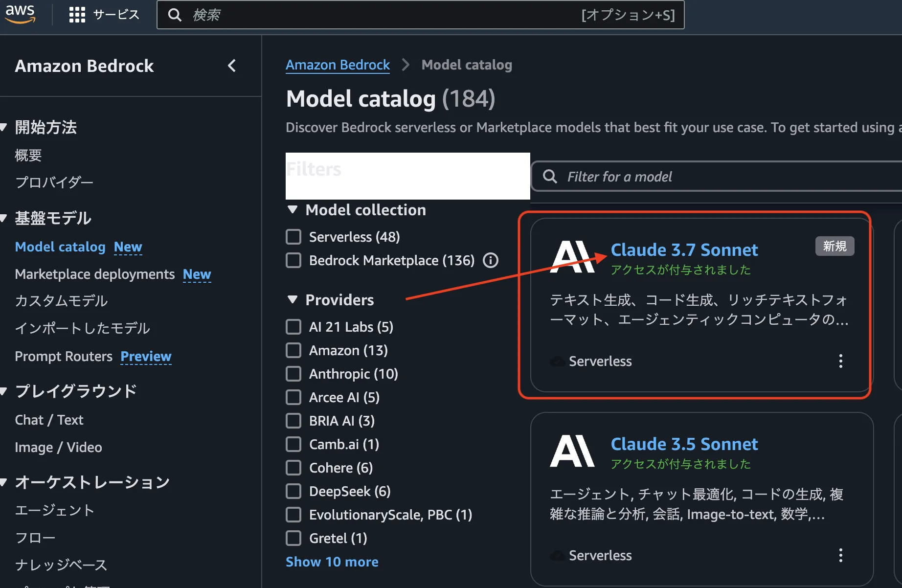Open the Claude 3.5 Sonnet model link
The image size is (902, 588).
[x=684, y=444]
